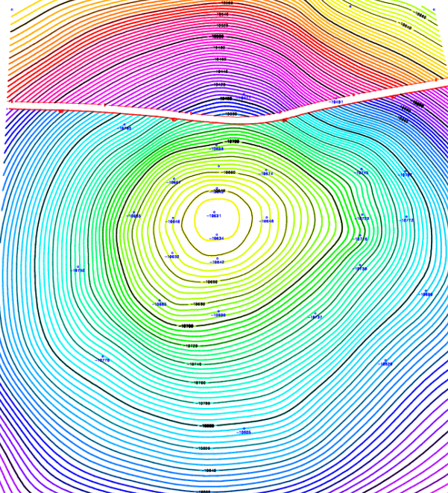Select the -10772 data point label
This screenshot has width=448, height=493.
pos(406,220)
